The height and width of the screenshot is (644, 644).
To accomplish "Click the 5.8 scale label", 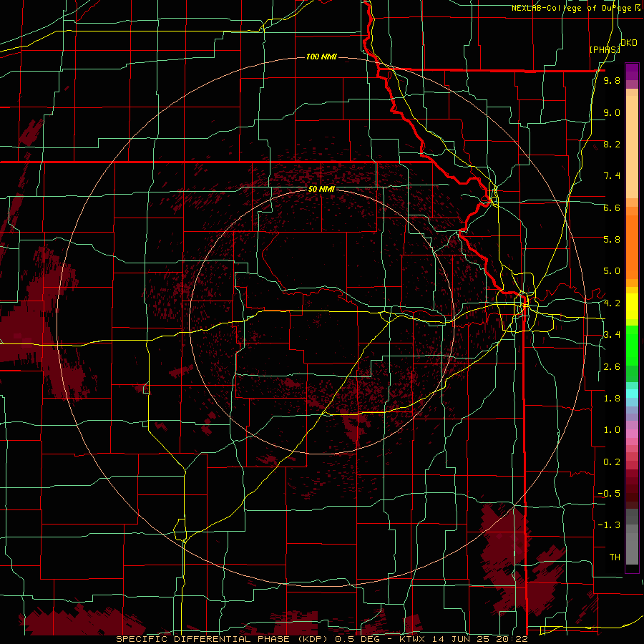I will click(612, 240).
